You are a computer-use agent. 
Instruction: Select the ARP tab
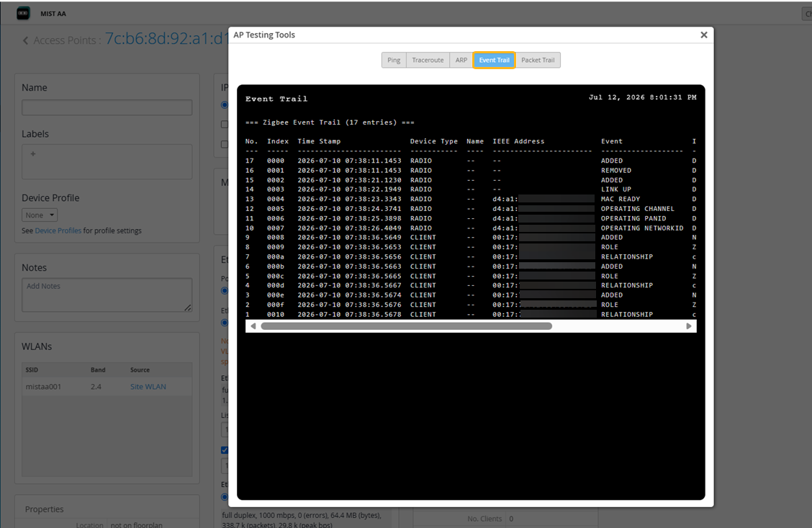pyautogui.click(x=461, y=60)
